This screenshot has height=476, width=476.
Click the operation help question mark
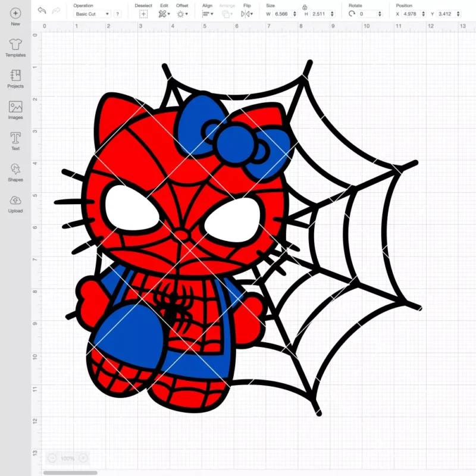coord(117,14)
